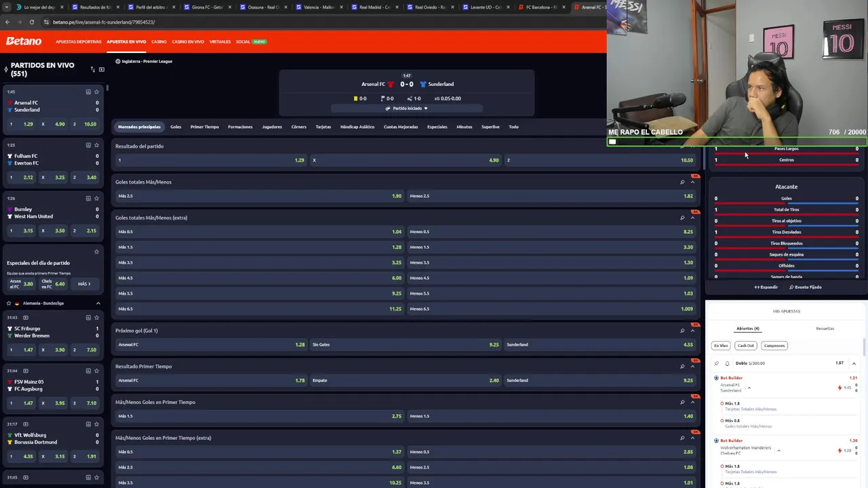This screenshot has height=488, width=868.
Task: Pin Más/Menos Goles en Primer Tiempo market
Action: click(682, 402)
